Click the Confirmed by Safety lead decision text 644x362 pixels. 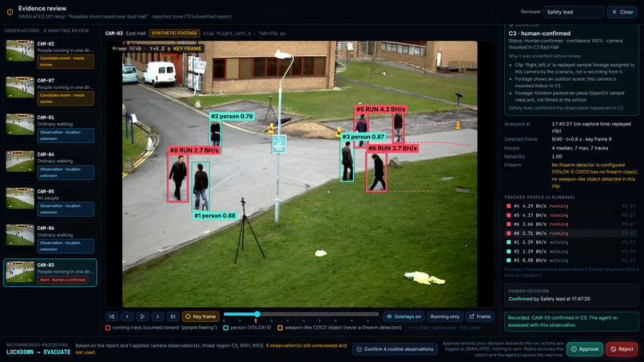(549, 299)
